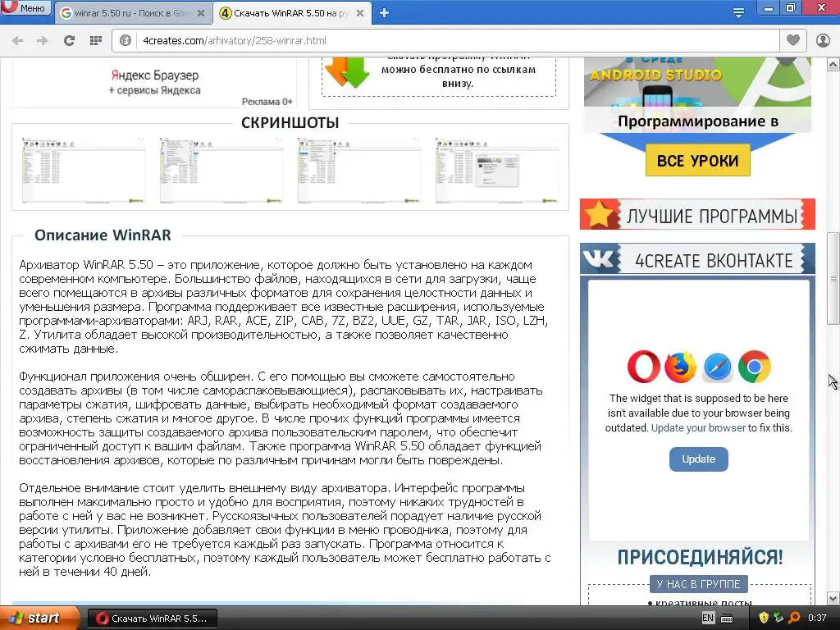This screenshot has width=840, height=630.
Task: Follow the Update your browser link
Action: [698, 428]
